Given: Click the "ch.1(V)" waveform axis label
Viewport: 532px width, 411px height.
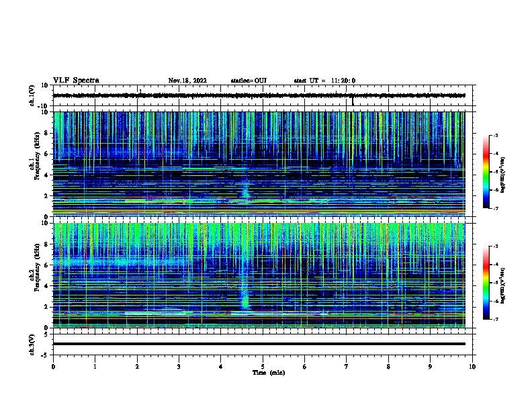Looking at the screenshot, I should [x=32, y=95].
